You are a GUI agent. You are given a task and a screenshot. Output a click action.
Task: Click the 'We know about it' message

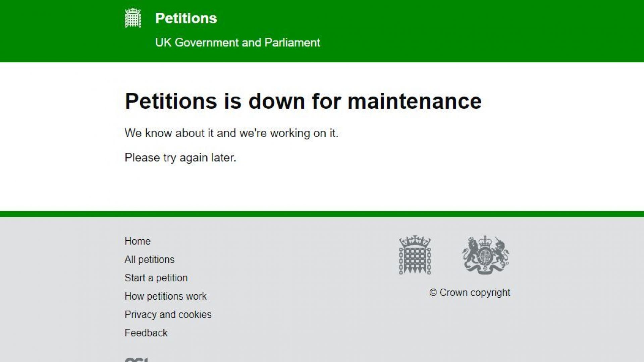(231, 133)
